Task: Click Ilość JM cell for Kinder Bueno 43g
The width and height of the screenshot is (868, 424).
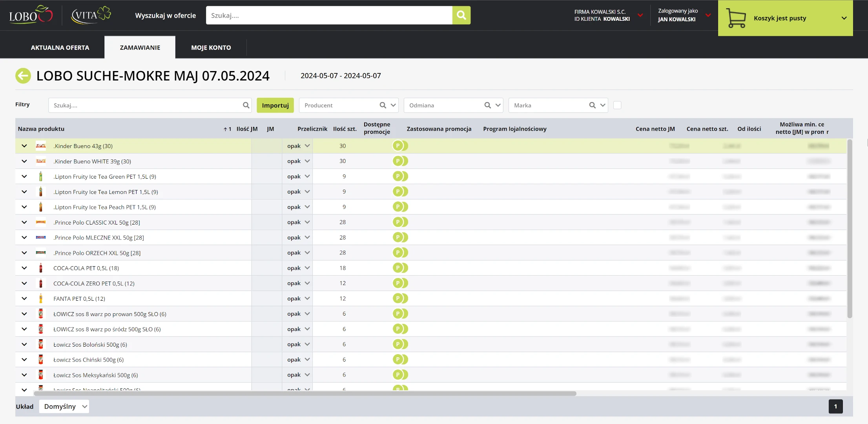Action: [266, 146]
